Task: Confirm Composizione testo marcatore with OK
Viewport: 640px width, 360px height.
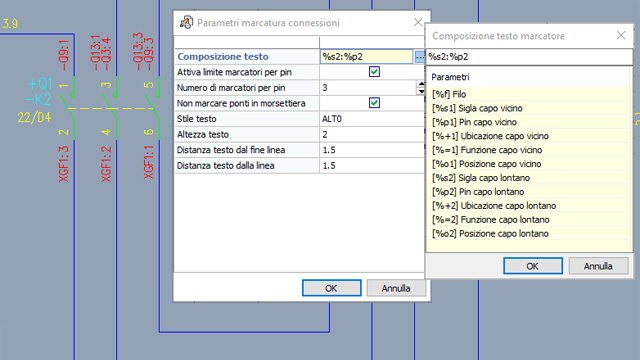Action: pos(533,266)
